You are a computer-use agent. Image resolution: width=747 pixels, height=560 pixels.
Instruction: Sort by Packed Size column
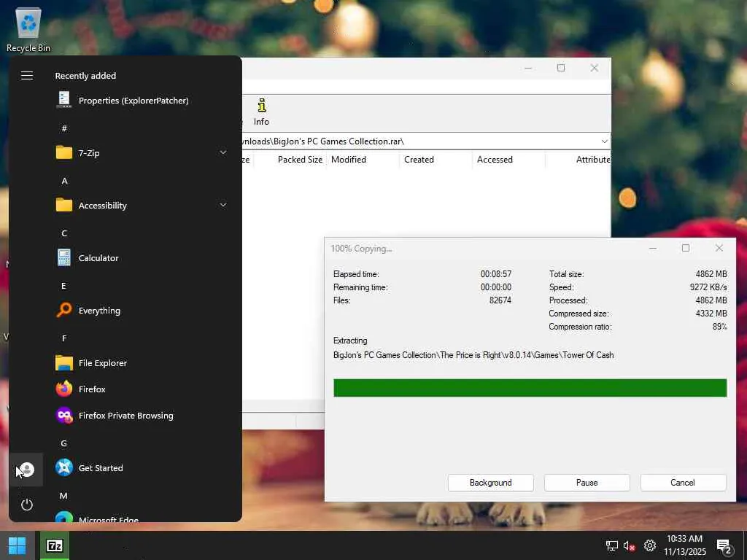click(300, 160)
